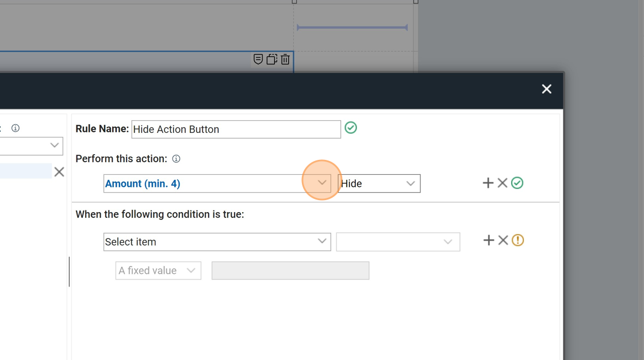Click info icon next to Perform this action
The image size is (644, 360).
point(177,159)
